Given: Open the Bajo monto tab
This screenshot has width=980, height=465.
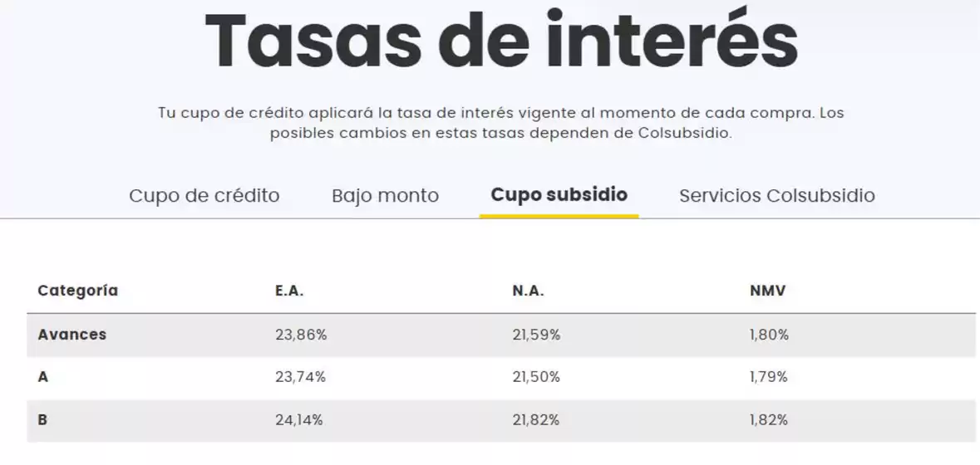Looking at the screenshot, I should point(385,196).
